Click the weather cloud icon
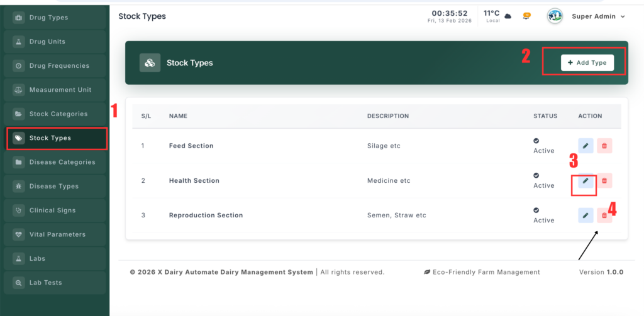644x316 pixels. click(508, 16)
